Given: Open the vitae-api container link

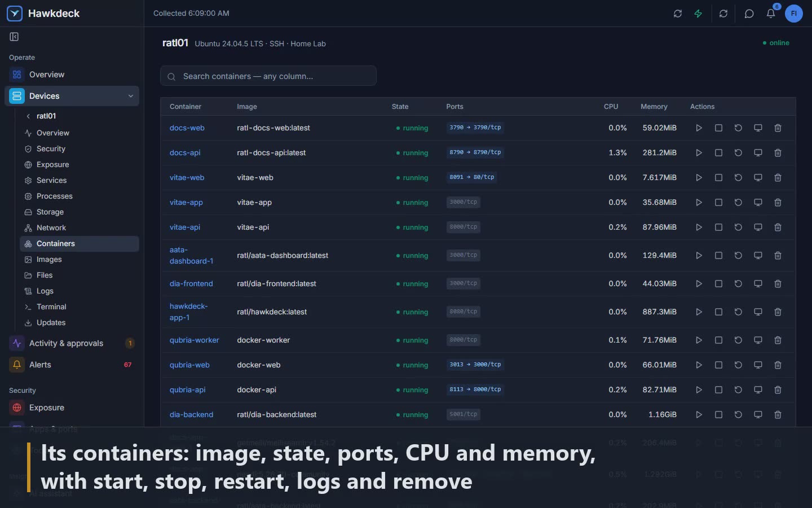Looking at the screenshot, I should 185,227.
